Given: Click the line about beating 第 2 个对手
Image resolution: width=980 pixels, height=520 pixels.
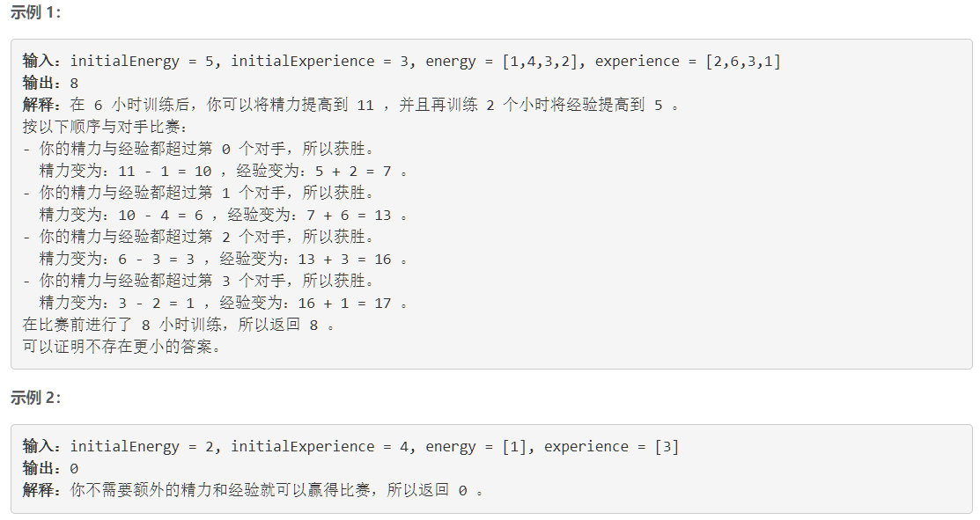Looking at the screenshot, I should click(x=198, y=237).
